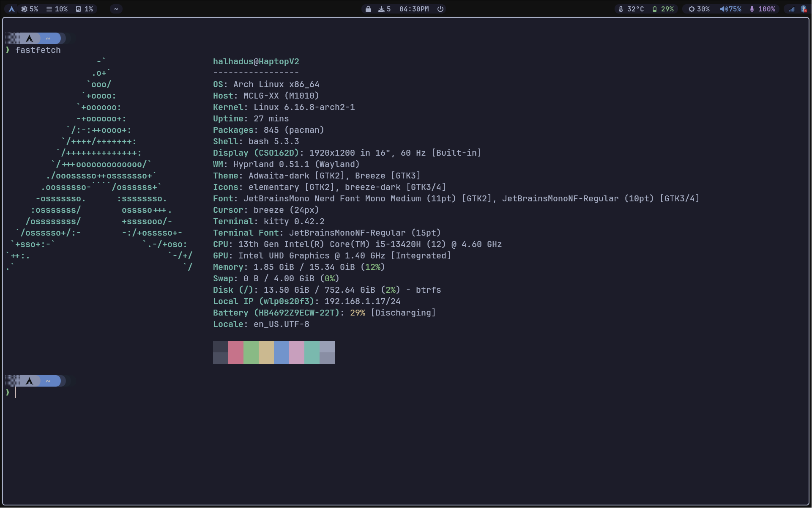
Task: Click the CPU: 13th Gen Intel line
Action: coord(358,244)
